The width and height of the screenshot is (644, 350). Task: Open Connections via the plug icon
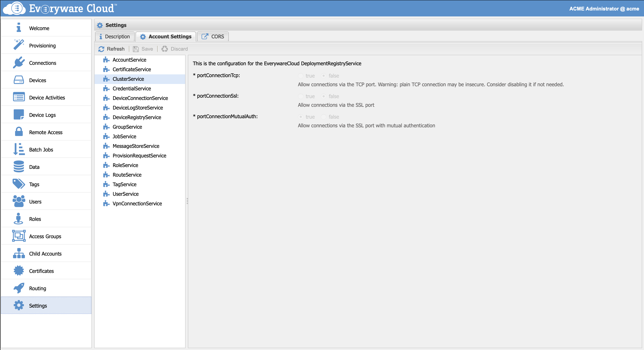(19, 63)
